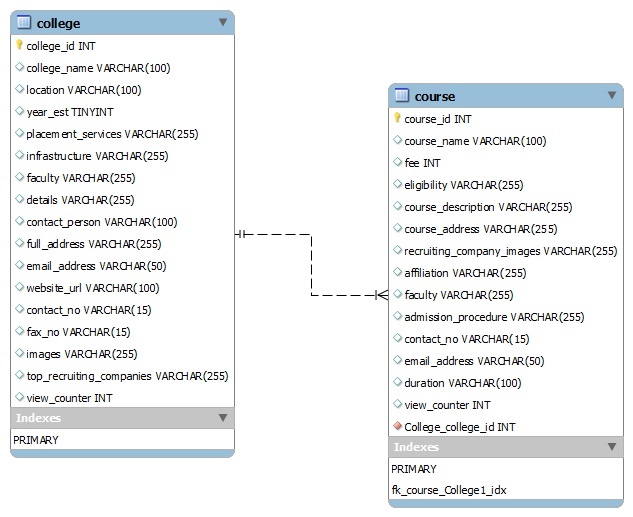Select the fk_course_College1_idx index
The width and height of the screenshot is (633, 517).
[449, 490]
